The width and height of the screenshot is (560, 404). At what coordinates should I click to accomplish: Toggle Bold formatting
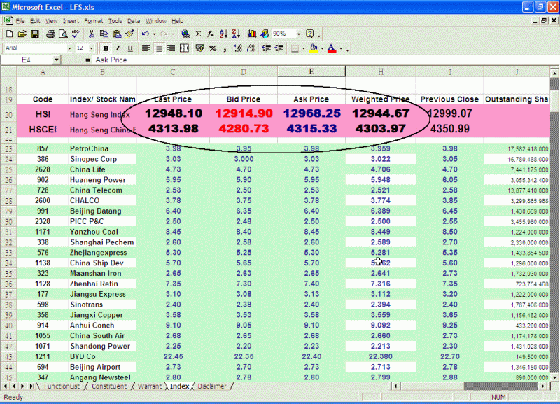click(106, 48)
